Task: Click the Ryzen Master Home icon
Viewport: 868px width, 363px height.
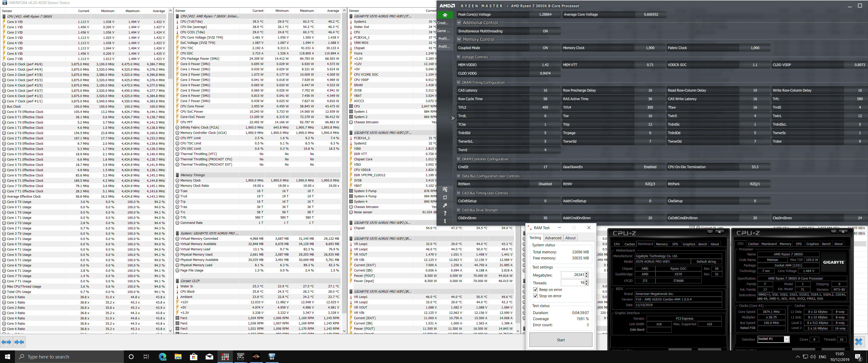Action: point(445,15)
